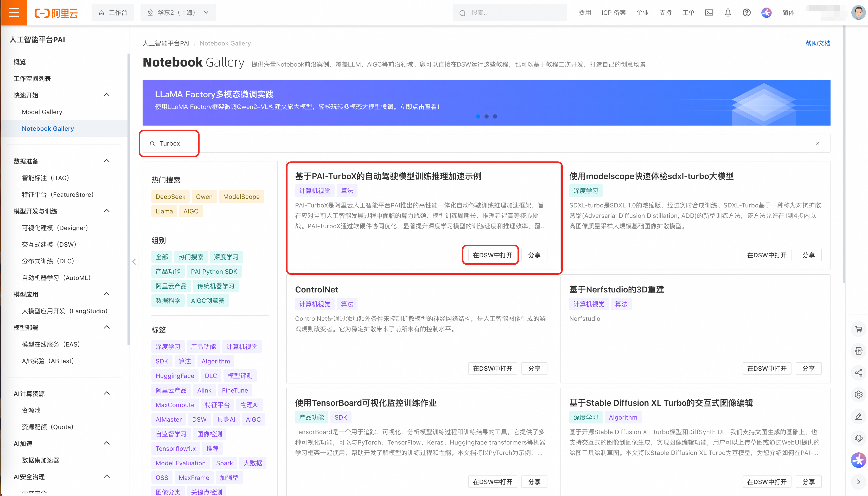868x496 pixels.
Task: Collapse the AI安全治理 section
Action: 107,477
